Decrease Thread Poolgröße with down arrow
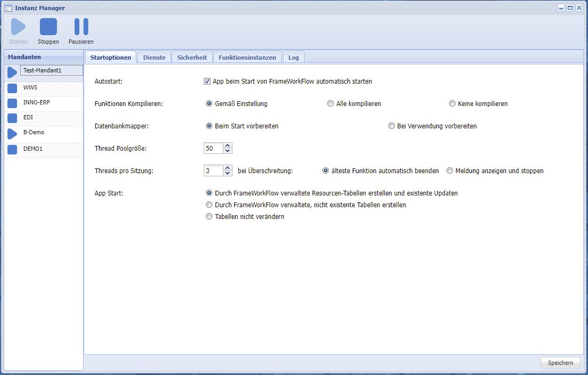The height and width of the screenshot is (375, 588). coord(228,151)
